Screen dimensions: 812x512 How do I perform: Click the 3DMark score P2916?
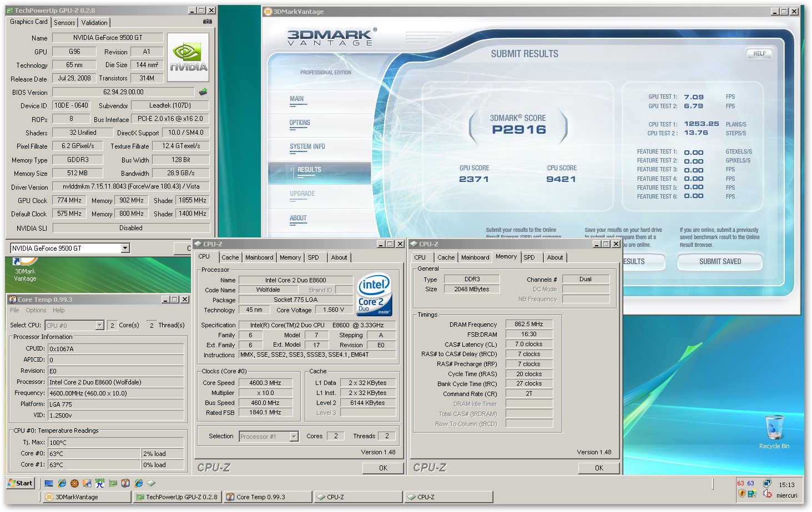pyautogui.click(x=519, y=129)
